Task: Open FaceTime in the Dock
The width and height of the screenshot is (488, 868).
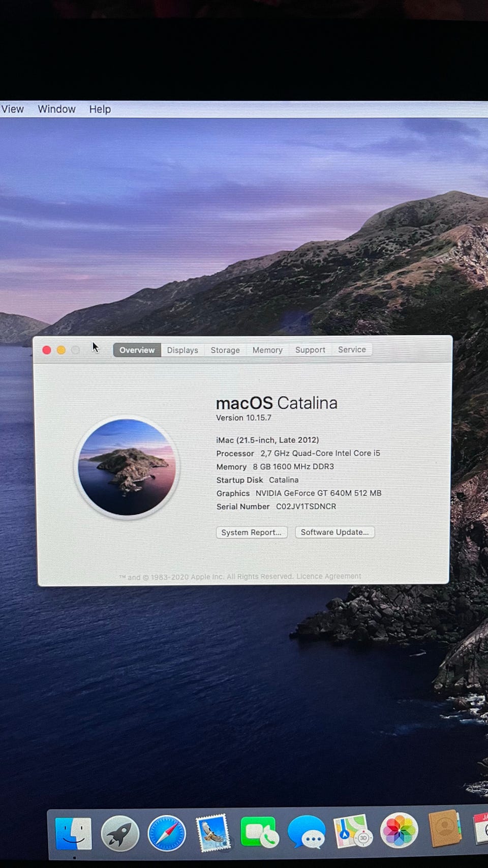Action: 259,832
